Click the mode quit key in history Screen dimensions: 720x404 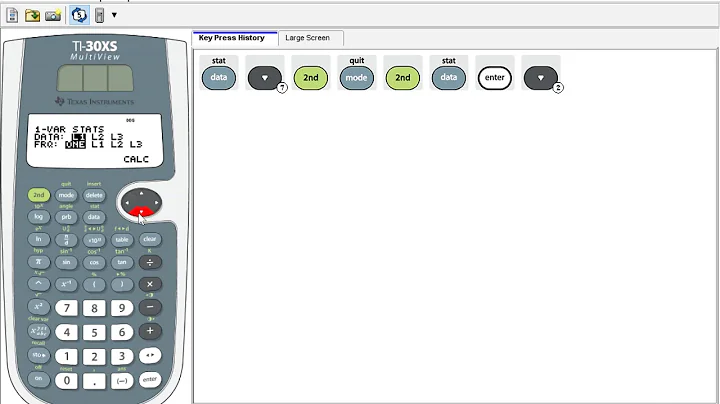356,78
